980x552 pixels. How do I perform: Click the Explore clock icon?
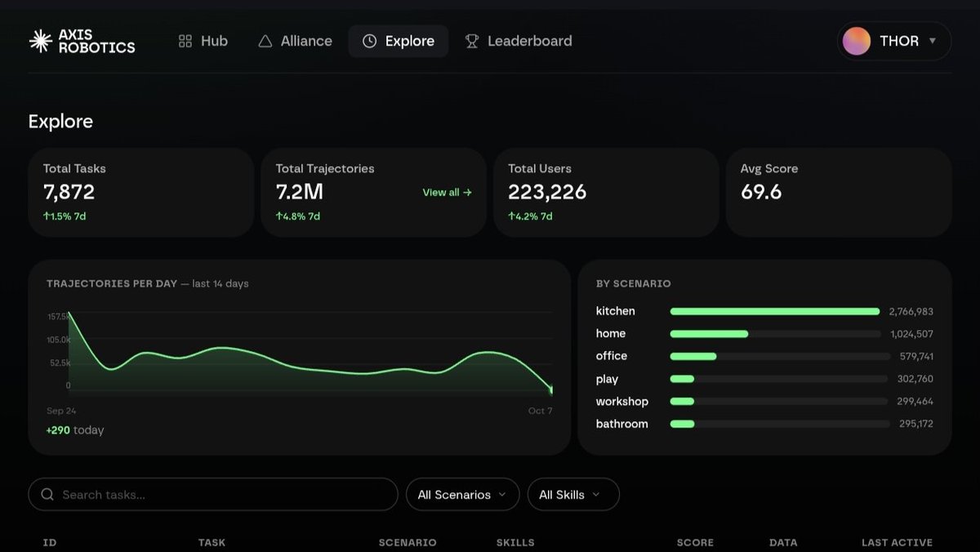pos(370,41)
